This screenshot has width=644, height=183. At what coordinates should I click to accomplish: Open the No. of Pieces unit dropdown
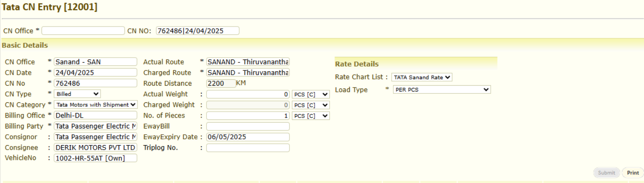(x=311, y=116)
